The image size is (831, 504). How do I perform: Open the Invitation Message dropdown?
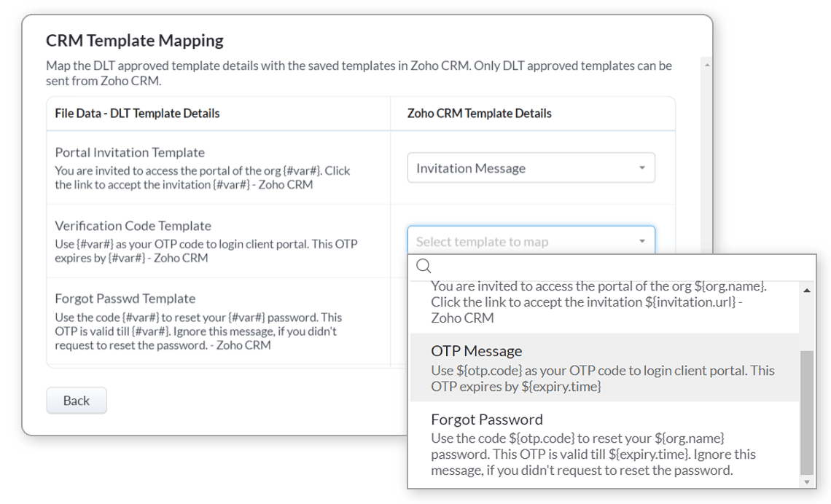tap(531, 168)
